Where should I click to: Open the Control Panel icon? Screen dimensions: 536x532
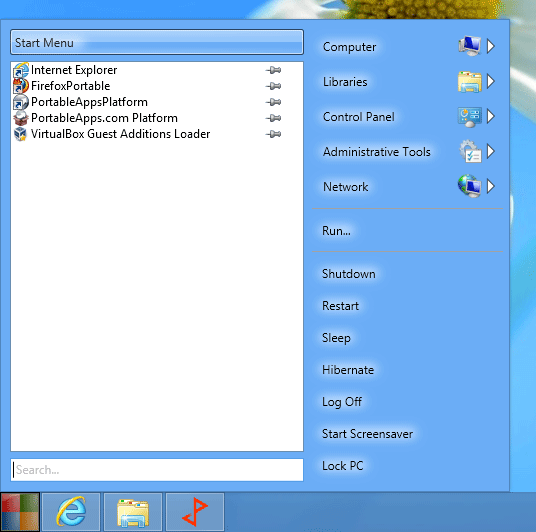point(469,117)
